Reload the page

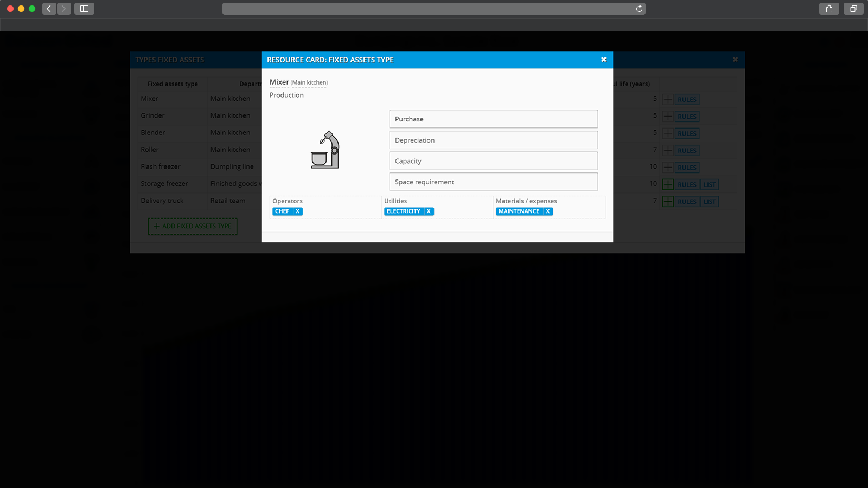pyautogui.click(x=639, y=9)
